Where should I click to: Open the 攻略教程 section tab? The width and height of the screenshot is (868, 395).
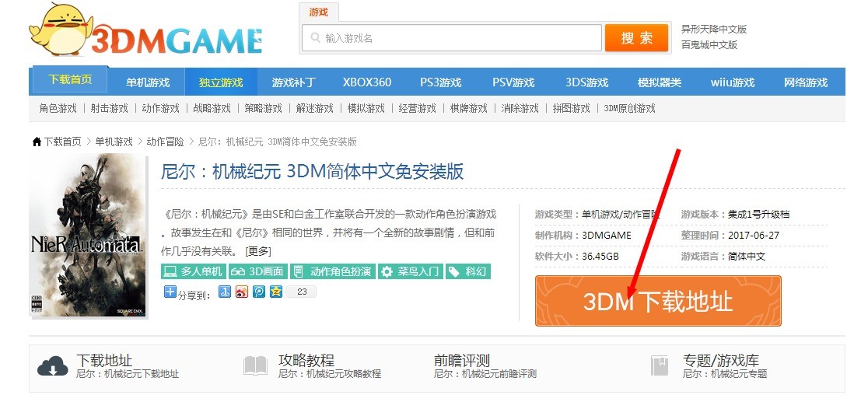[x=306, y=361]
